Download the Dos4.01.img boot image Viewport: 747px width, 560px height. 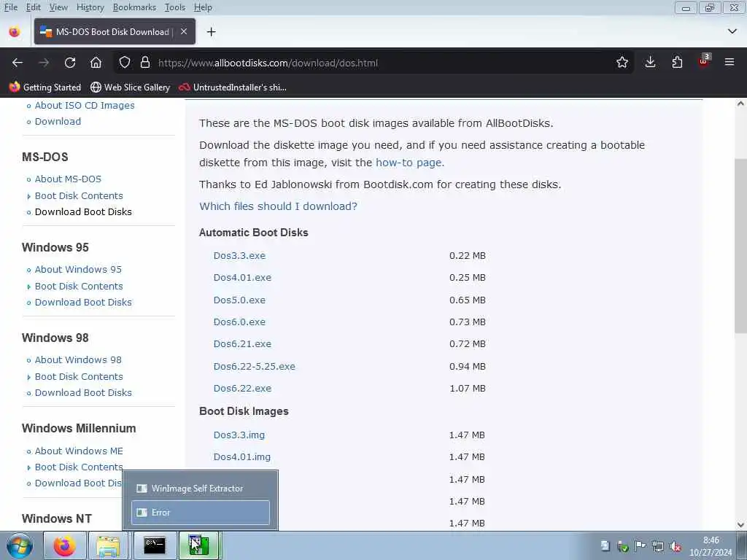click(x=241, y=457)
